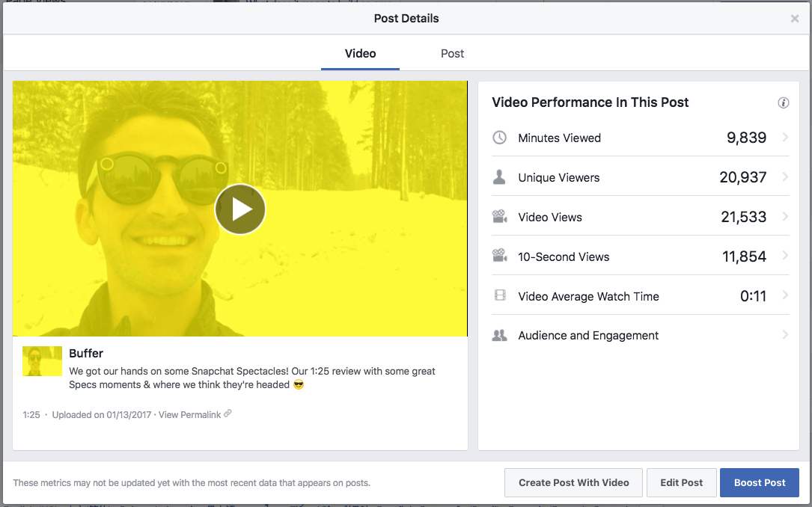812x507 pixels.
Task: Expand the Minutes Viewed metric details
Action: [784, 138]
